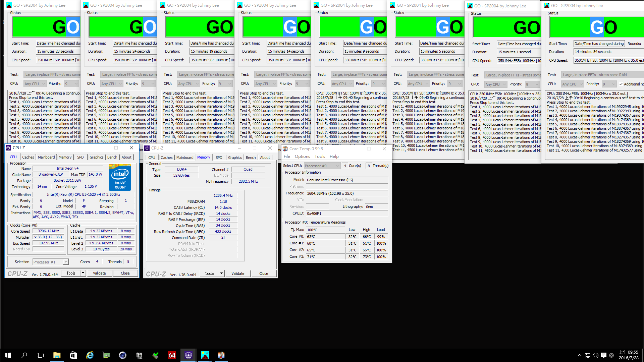Open CPU dropdown in 15 minutes 9 seconds SP2004 window
Image resolution: width=644 pixels, height=362 pixels.
click(x=342, y=84)
